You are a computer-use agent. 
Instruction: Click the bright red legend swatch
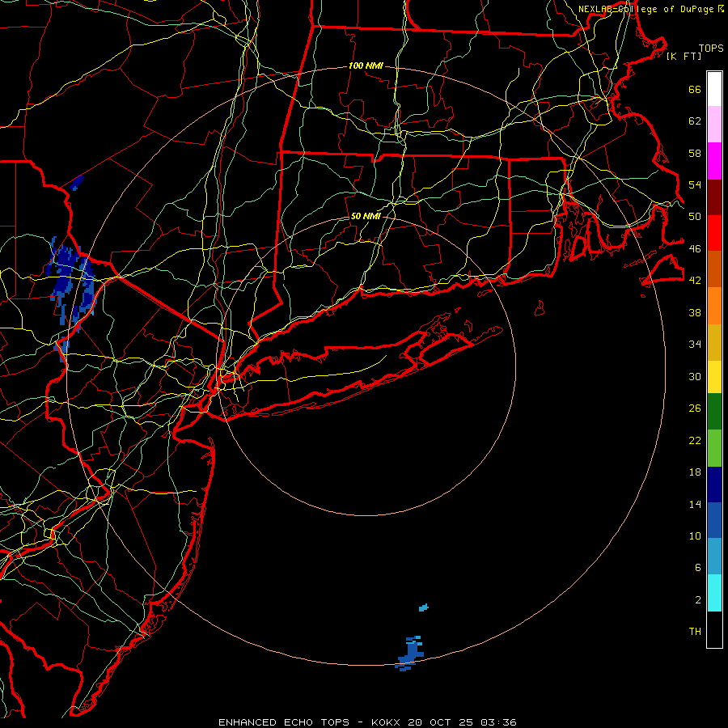tap(714, 233)
